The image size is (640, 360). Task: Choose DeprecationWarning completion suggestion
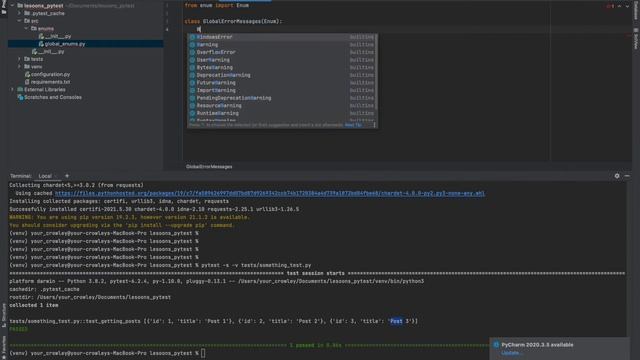coord(282,75)
